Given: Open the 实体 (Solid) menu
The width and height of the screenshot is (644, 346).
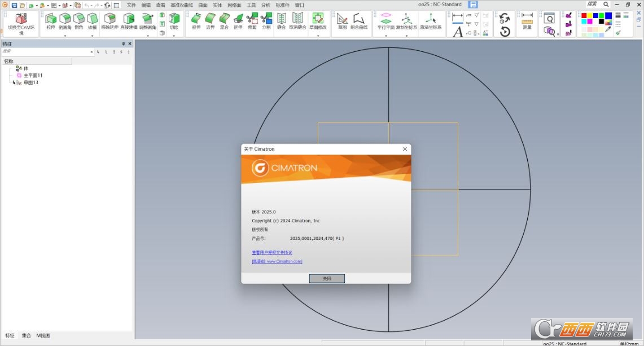Looking at the screenshot, I should tap(217, 5).
